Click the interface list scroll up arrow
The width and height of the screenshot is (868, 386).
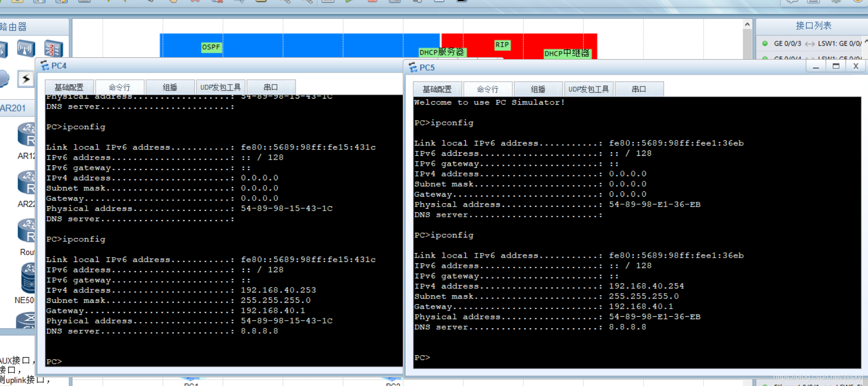866,42
